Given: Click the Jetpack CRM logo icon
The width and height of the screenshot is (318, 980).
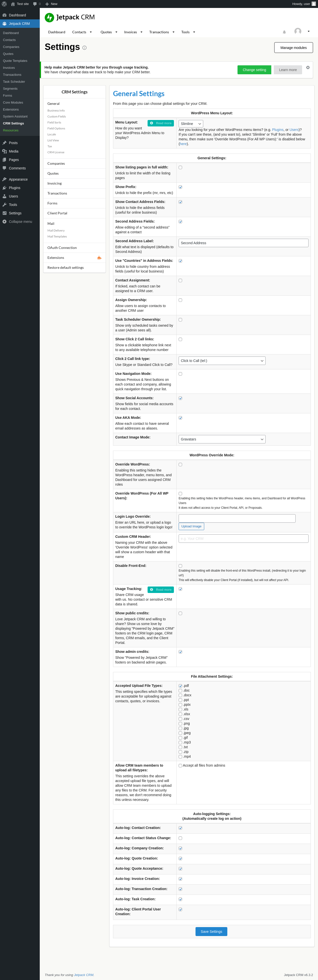Looking at the screenshot, I should click(x=49, y=17).
